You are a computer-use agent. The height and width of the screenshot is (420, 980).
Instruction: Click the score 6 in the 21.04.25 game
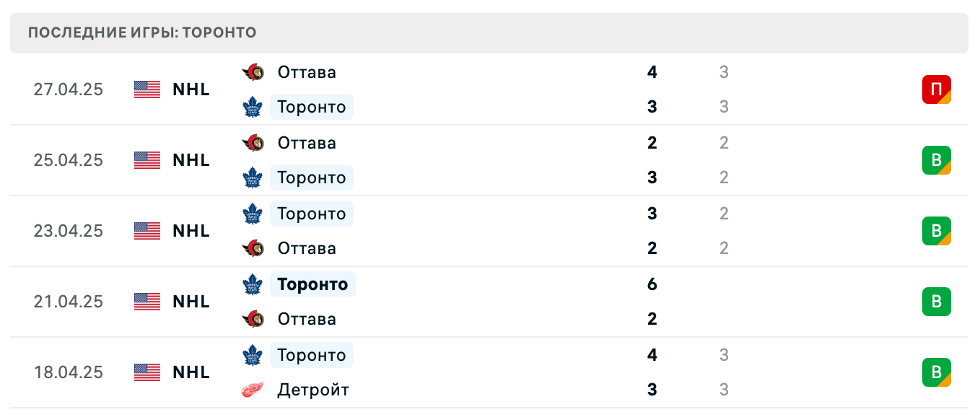coord(652,284)
